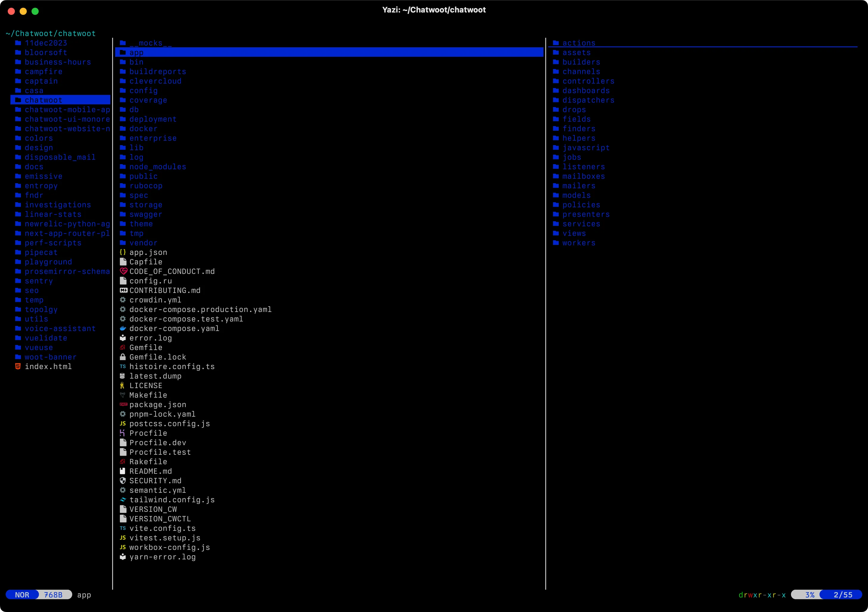This screenshot has width=868, height=612.
Task: Click the npm icon beside package.json
Action: (123, 404)
